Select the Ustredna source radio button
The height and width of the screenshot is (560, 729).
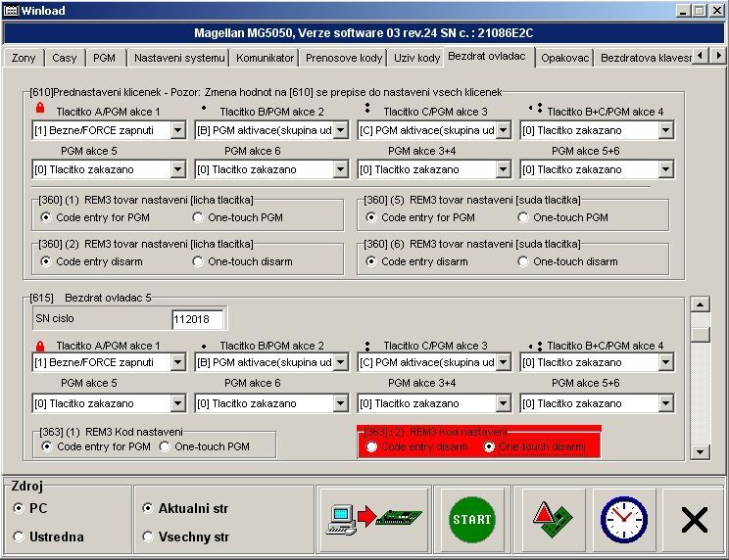pos(20,537)
